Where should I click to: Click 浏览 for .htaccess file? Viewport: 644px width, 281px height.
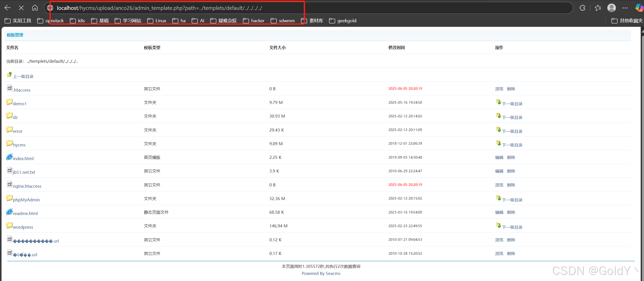coord(499,89)
